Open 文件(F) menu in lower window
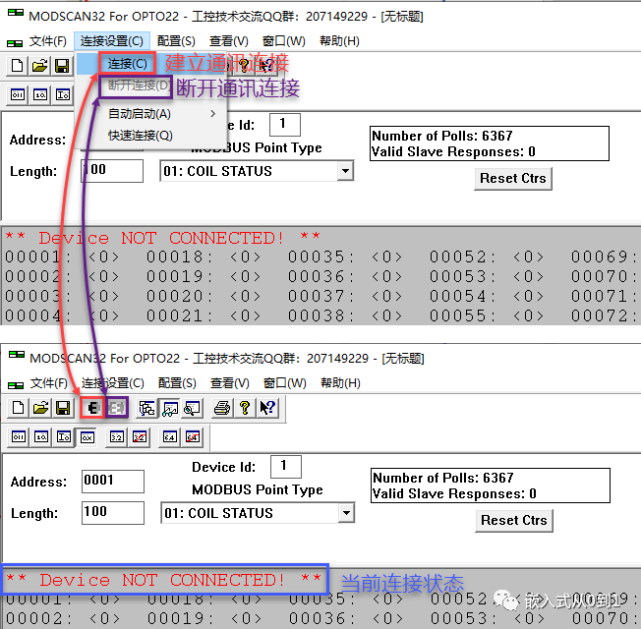 point(49,383)
